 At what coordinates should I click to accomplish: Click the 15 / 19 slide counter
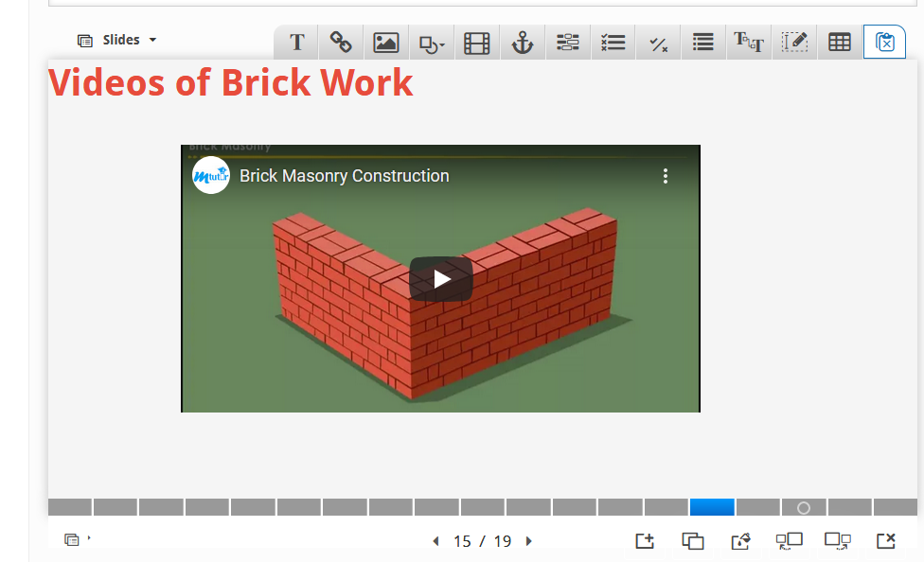[482, 541]
